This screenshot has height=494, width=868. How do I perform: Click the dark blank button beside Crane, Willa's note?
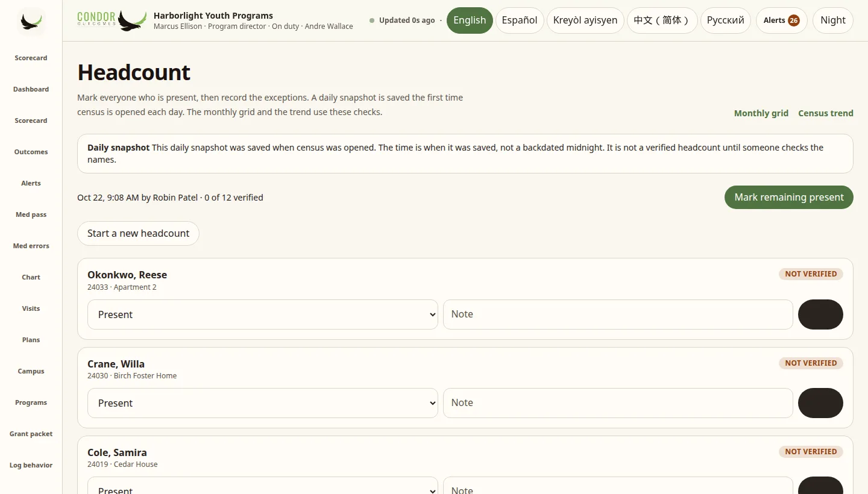(x=820, y=403)
